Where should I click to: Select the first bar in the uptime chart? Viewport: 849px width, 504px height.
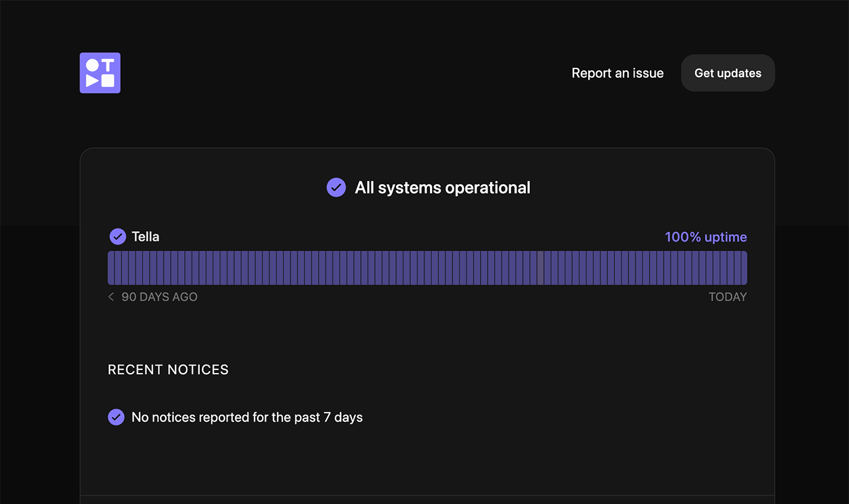coord(112,267)
